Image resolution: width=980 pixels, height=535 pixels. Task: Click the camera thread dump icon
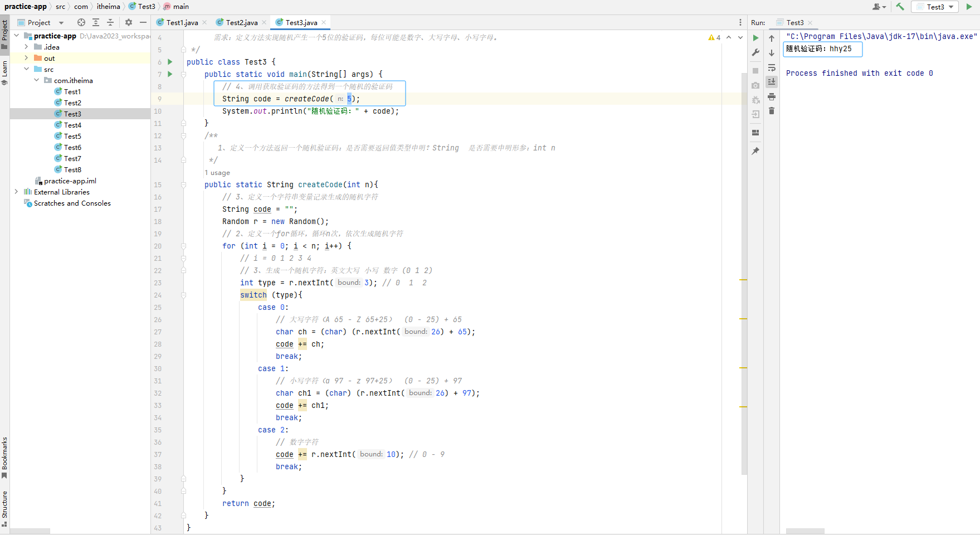(x=755, y=85)
